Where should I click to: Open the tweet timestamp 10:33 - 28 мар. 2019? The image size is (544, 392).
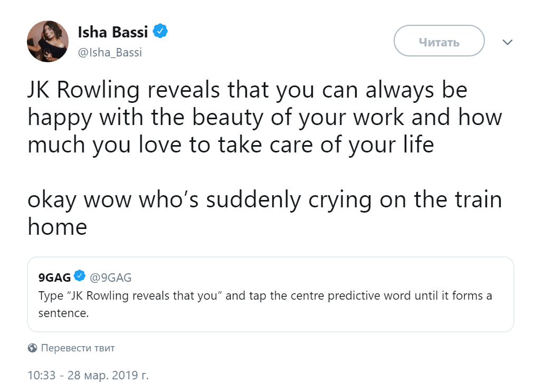click(88, 375)
